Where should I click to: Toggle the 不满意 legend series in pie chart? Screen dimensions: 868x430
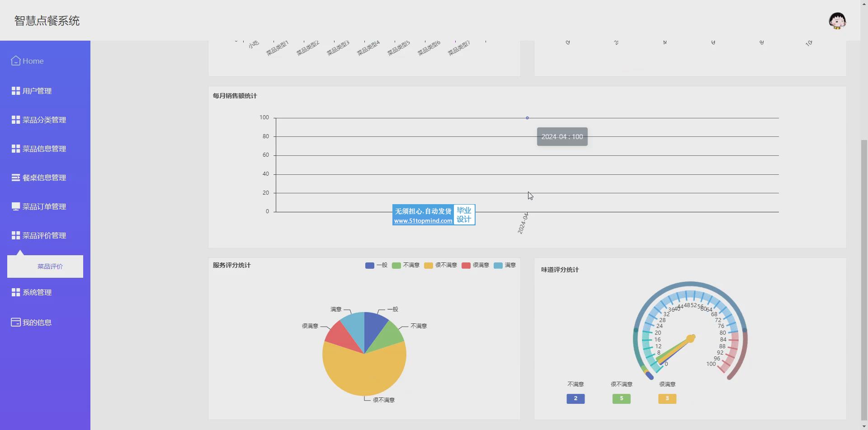(406, 265)
